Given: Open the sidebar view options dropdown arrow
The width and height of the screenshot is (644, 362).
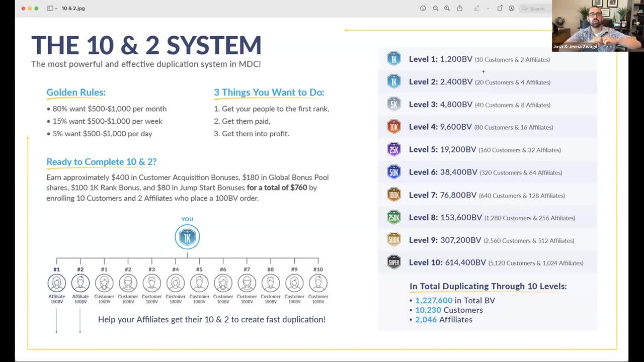Looking at the screenshot, I should [x=56, y=9].
